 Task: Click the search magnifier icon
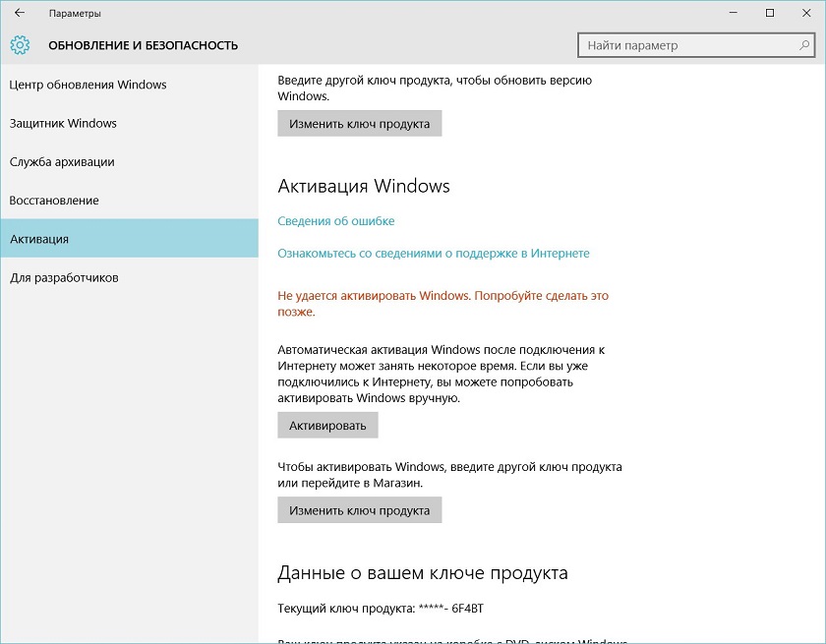click(x=804, y=45)
